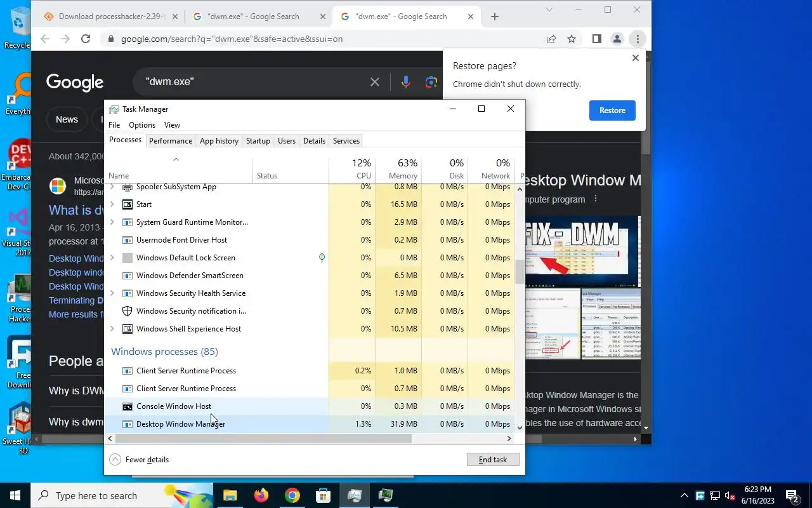This screenshot has height=508, width=812.
Task: Click FIX DWM video thumbnail
Action: pyautogui.click(x=580, y=251)
